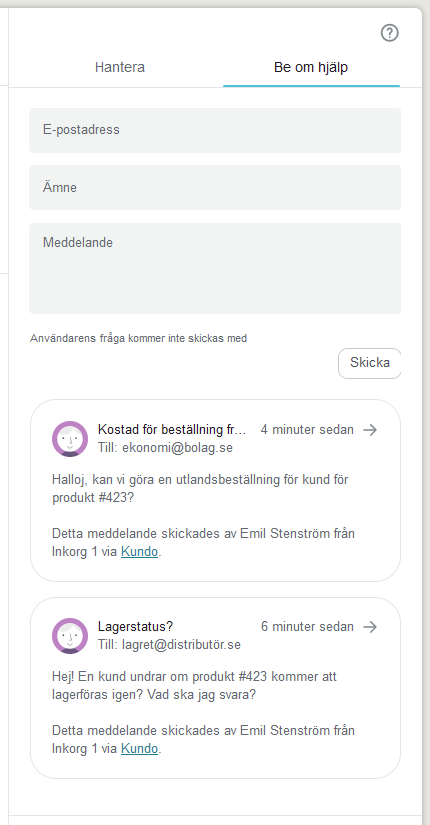Click the help question mark icon
The image size is (430, 825).
(389, 33)
